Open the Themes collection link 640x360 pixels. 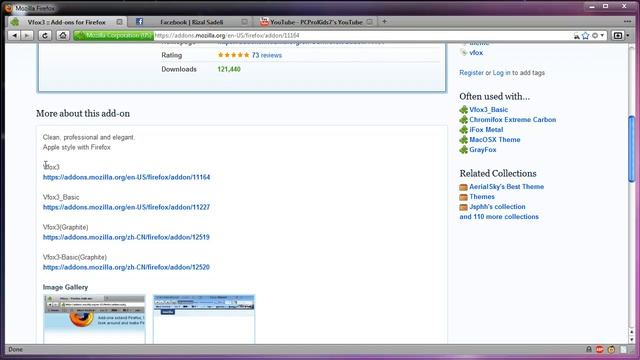(x=482, y=197)
